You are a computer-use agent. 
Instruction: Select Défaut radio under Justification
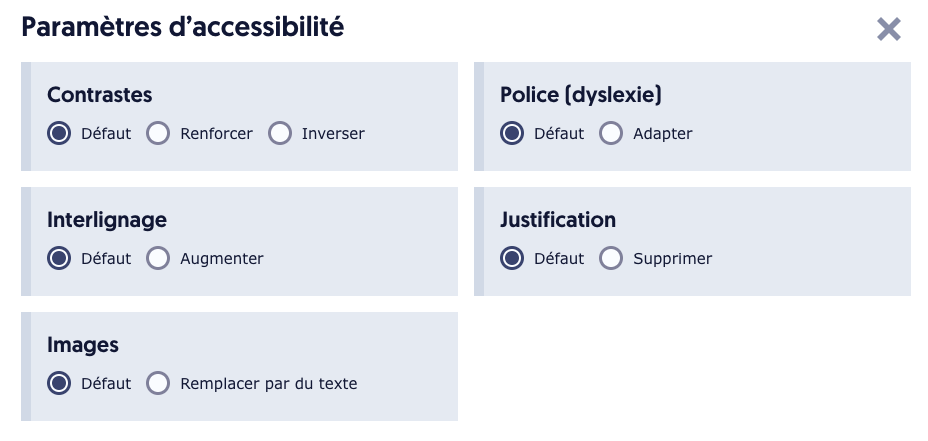pyautogui.click(x=512, y=258)
